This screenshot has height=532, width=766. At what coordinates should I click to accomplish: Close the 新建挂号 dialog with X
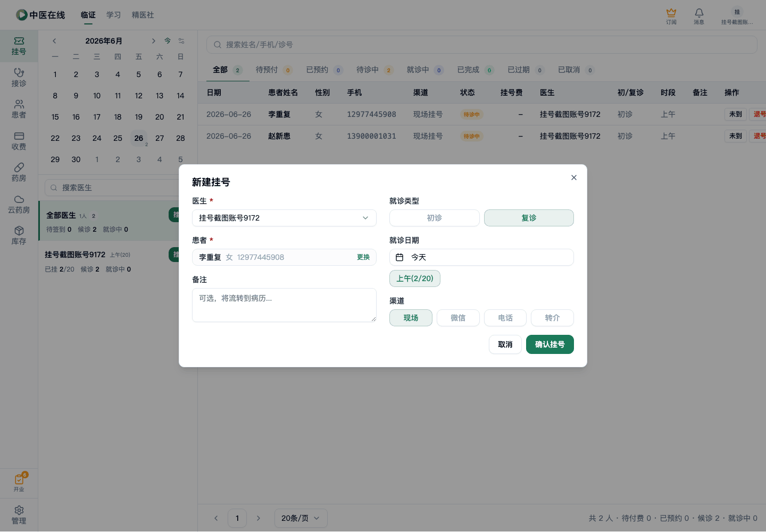pyautogui.click(x=573, y=178)
